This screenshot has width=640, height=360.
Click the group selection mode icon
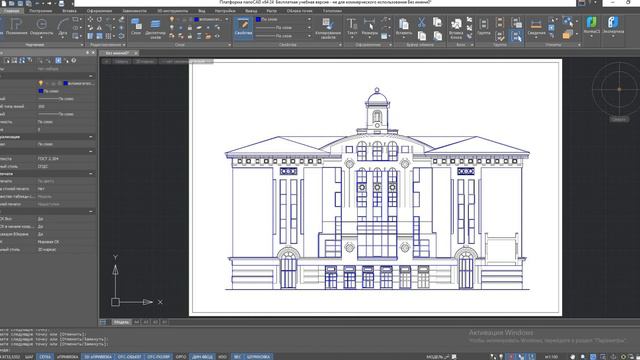[x=516, y=36]
